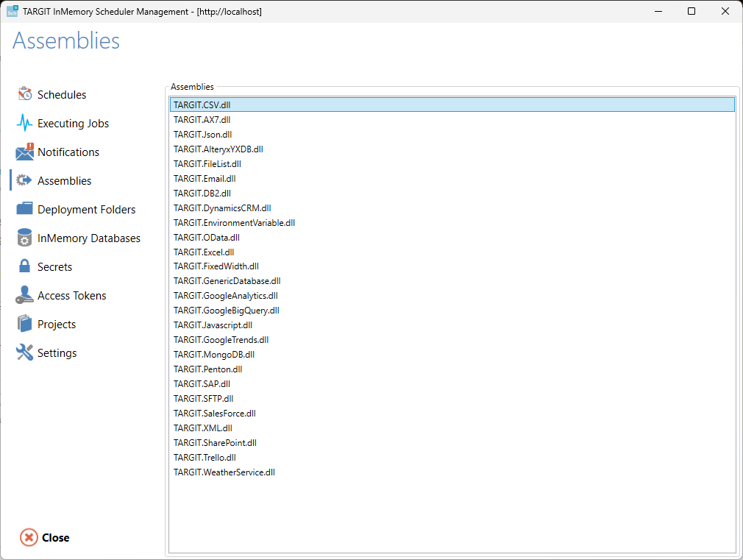
Task: Click the Deployment Folders folder icon
Action: coord(24,209)
